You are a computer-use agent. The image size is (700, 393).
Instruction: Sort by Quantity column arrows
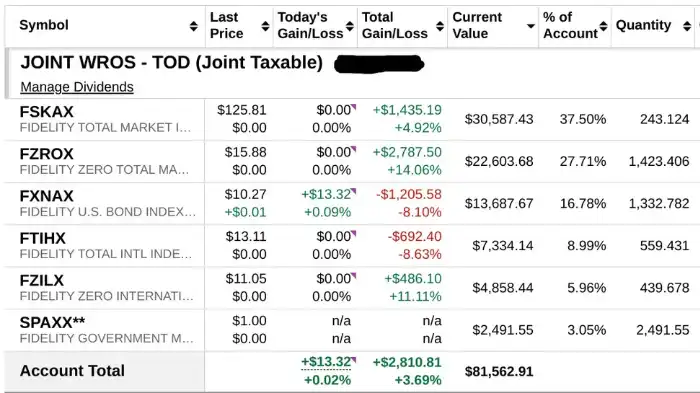pos(687,26)
